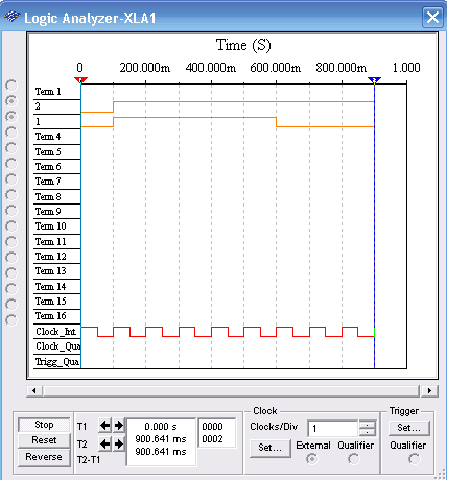Screen dimensions: 450x484
Task: Click the Reset button
Action: tap(44, 440)
